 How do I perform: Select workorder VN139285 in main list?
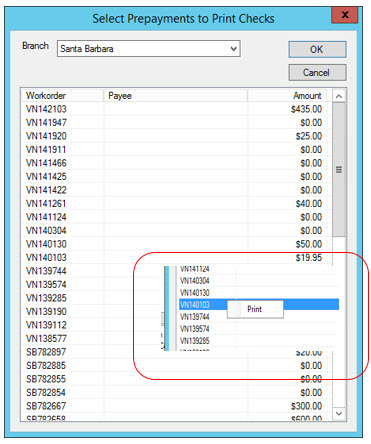click(x=46, y=298)
